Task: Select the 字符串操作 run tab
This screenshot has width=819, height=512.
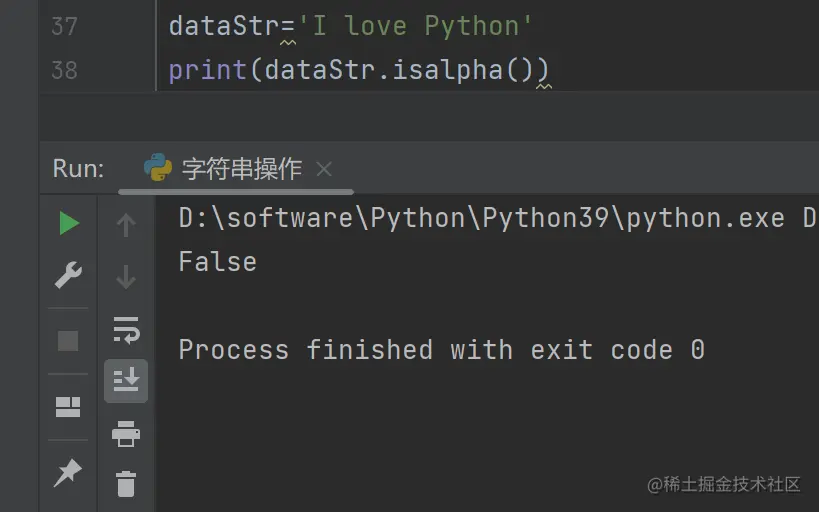Action: (241, 169)
